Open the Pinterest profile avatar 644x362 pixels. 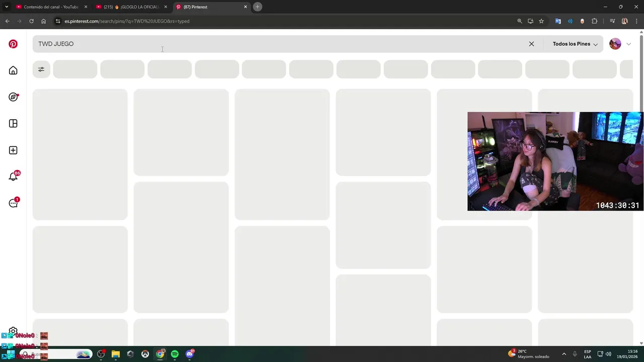[x=615, y=44]
